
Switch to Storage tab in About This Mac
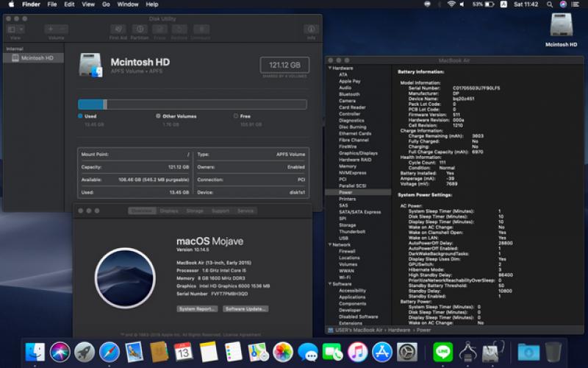195,210
